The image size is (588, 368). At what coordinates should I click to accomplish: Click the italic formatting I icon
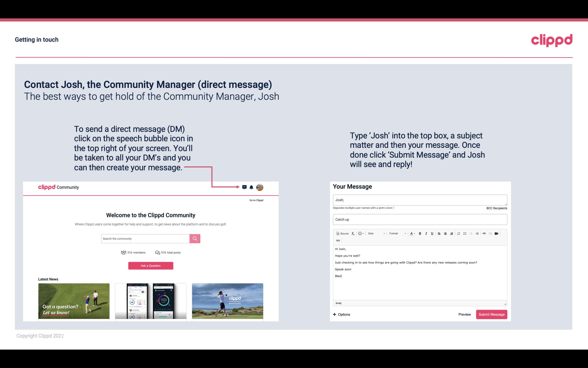pyautogui.click(x=425, y=234)
